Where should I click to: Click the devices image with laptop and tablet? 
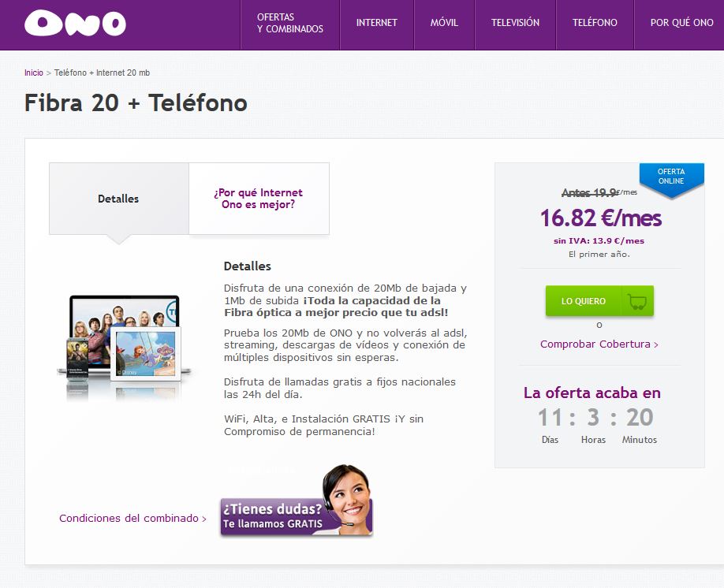coord(124,345)
